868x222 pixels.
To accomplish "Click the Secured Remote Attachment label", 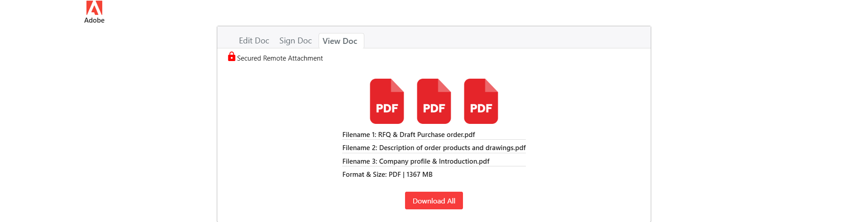I will point(280,58).
